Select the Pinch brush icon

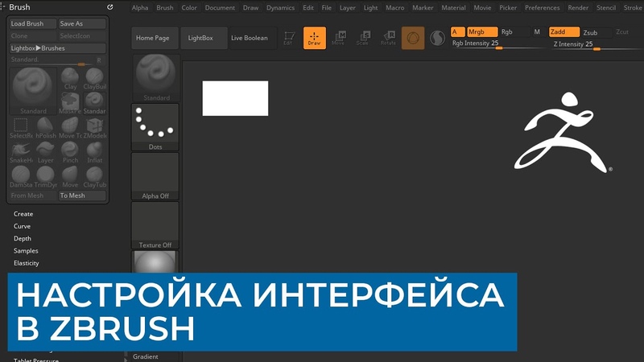click(x=70, y=153)
